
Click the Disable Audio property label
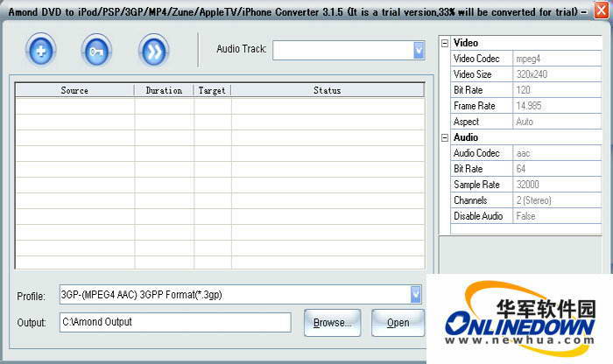pyautogui.click(x=478, y=216)
